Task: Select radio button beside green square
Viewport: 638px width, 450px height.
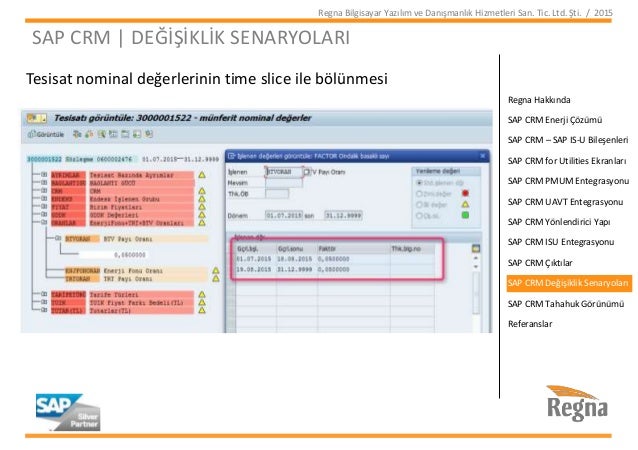Action: tap(419, 216)
